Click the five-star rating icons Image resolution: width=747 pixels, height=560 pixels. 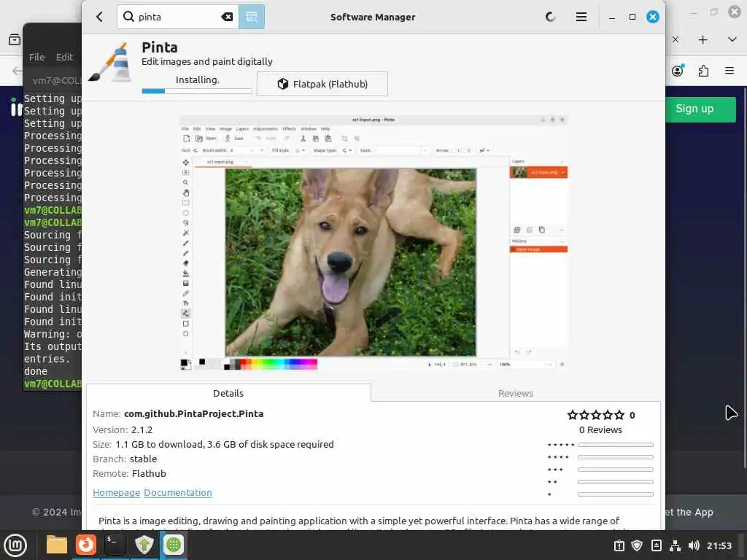click(595, 415)
